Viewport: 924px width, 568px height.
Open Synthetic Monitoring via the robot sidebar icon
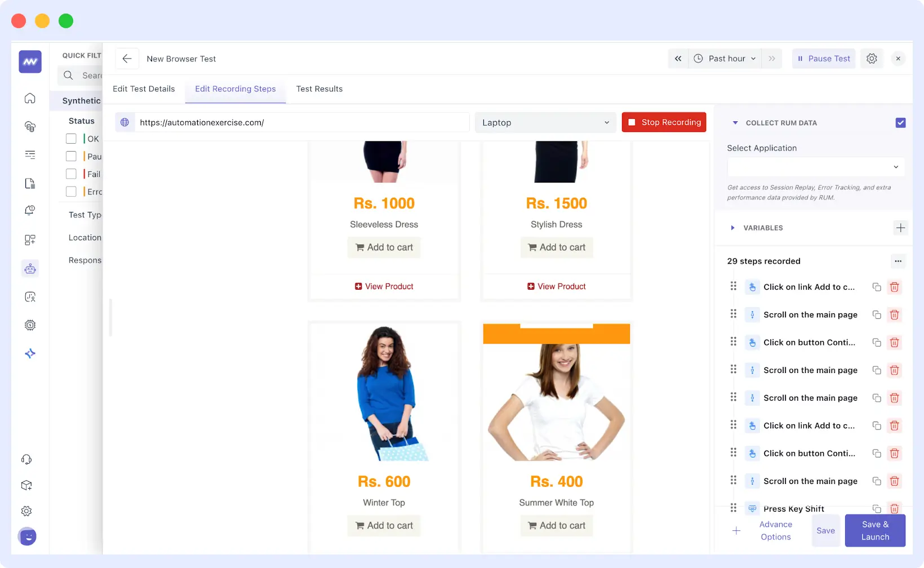click(29, 268)
